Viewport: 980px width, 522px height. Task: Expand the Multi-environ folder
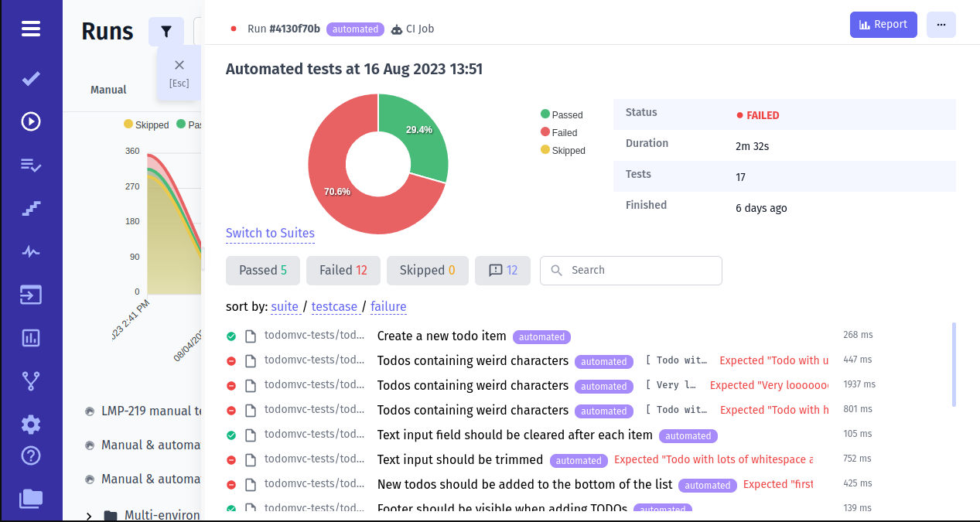pos(88,513)
